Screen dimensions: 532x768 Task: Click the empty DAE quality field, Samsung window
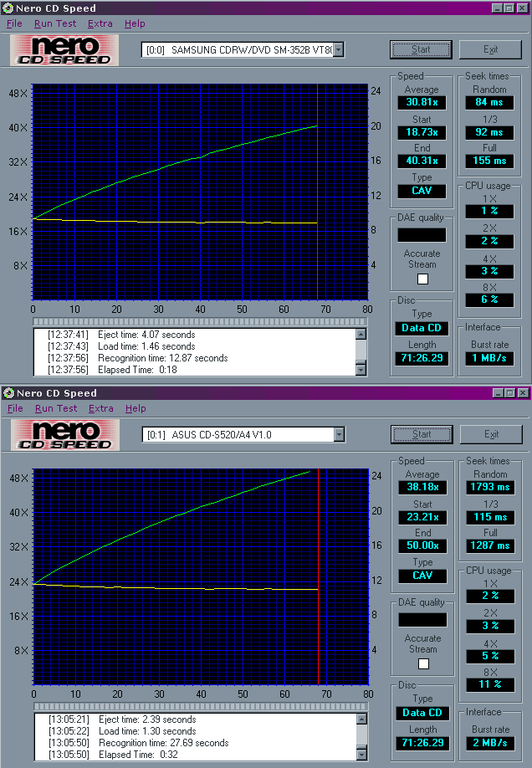point(422,235)
